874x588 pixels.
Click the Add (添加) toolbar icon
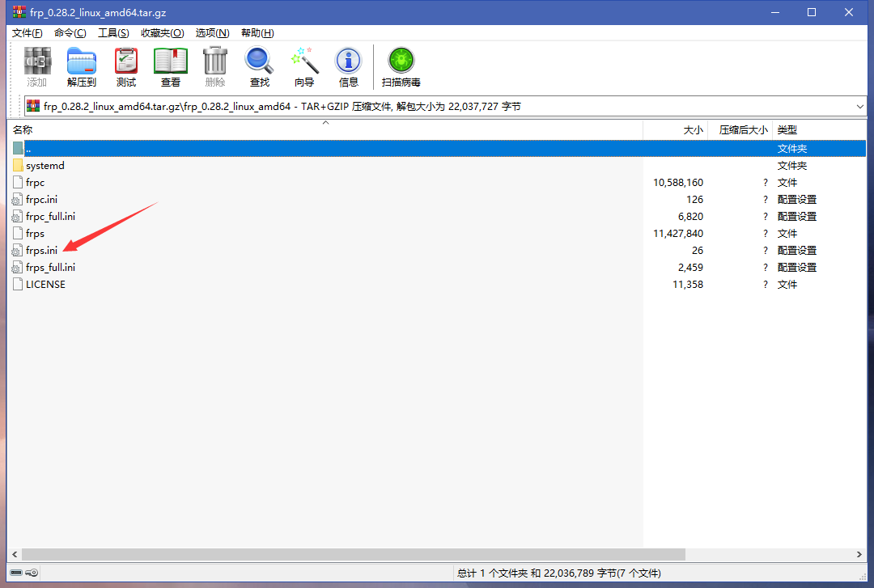coord(36,61)
